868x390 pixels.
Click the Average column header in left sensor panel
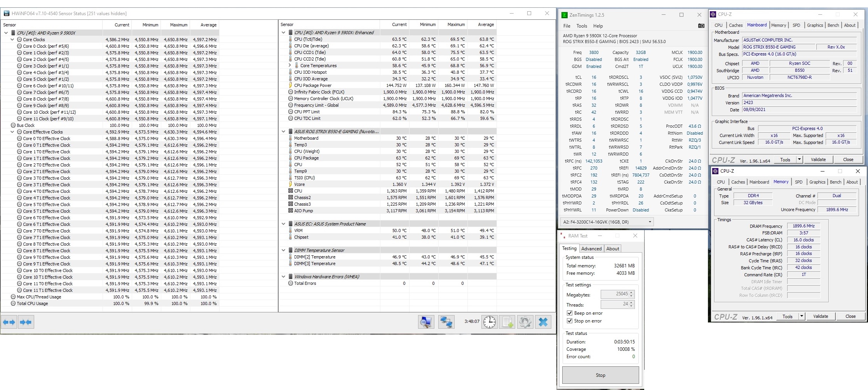[x=205, y=25]
